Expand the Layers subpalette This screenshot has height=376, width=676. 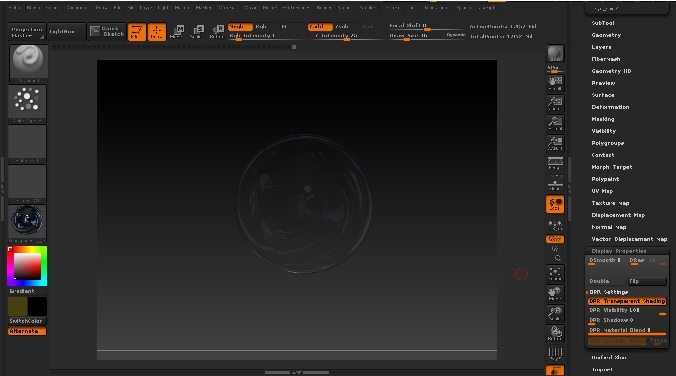point(601,47)
